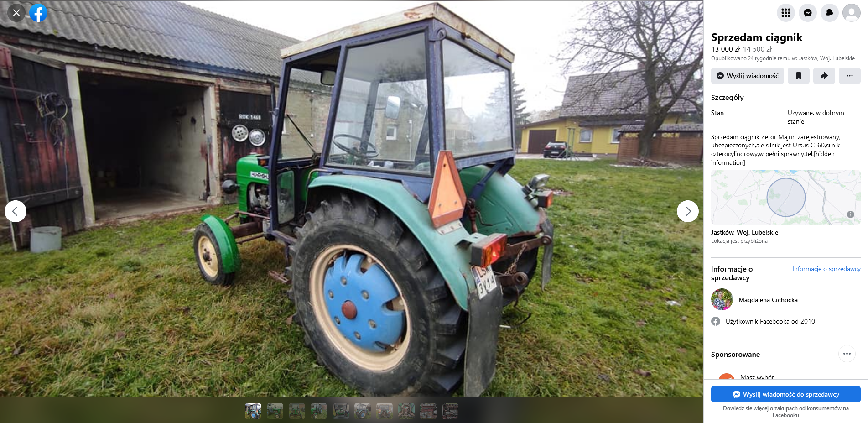This screenshot has width=868, height=423.
Task: Click the map location preview
Action: (x=785, y=197)
